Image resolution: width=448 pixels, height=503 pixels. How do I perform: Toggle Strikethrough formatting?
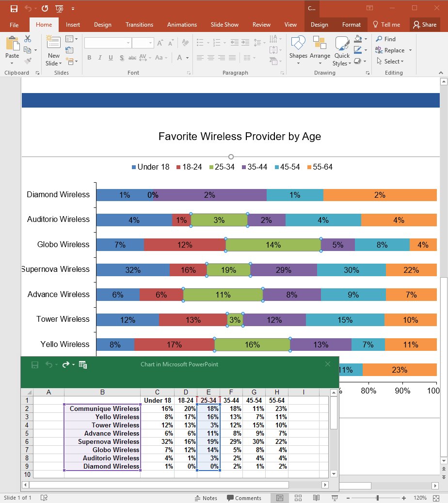click(132, 58)
